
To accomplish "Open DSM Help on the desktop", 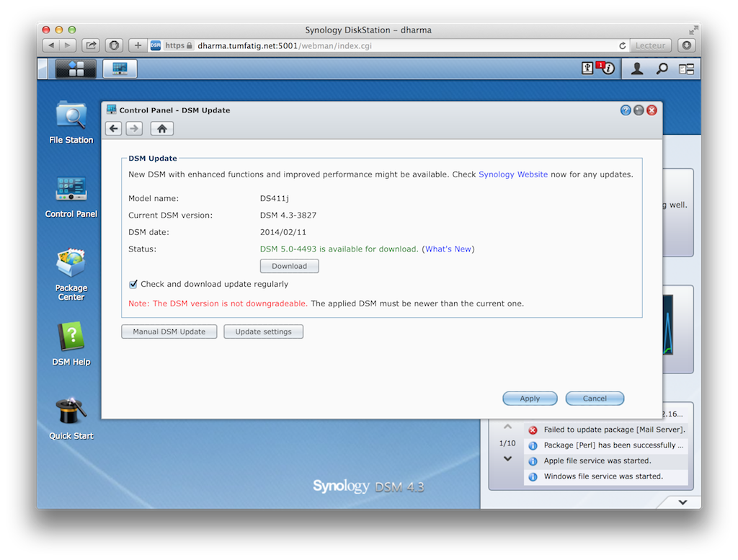I will 71,344.
